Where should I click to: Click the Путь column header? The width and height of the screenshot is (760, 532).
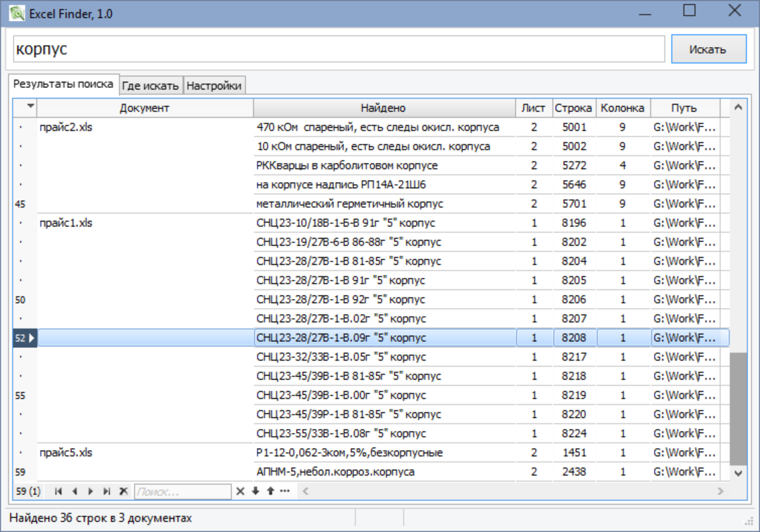(684, 108)
